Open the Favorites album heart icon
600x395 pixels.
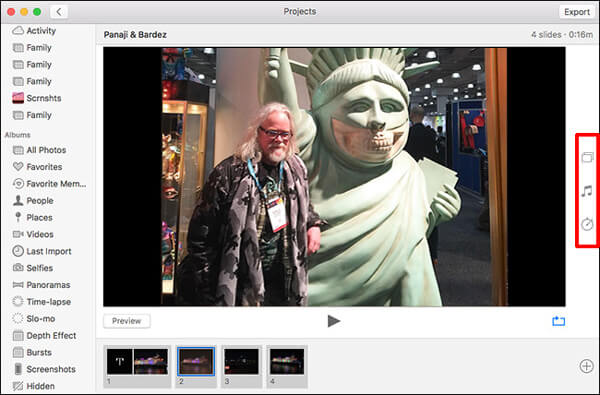18,166
